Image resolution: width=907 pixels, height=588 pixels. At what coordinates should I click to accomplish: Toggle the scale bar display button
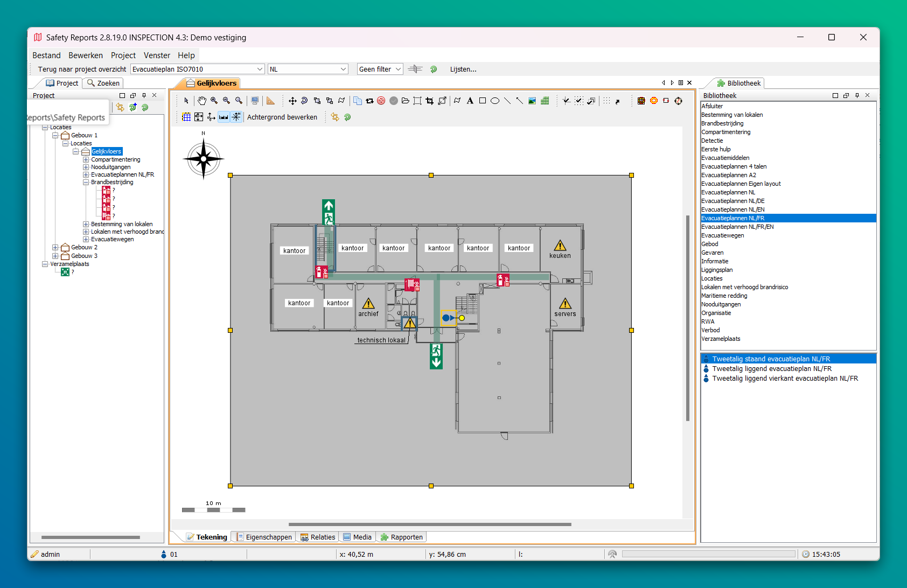click(x=224, y=117)
